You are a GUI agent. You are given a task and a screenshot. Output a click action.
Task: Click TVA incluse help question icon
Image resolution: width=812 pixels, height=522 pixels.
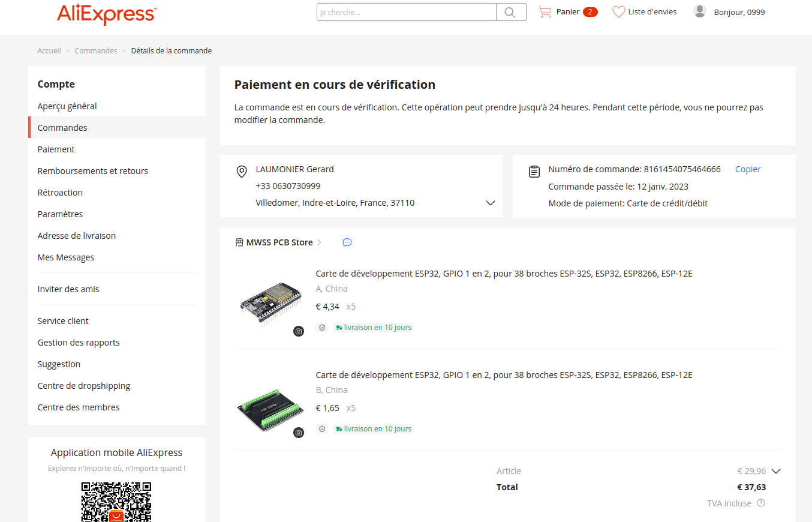click(x=761, y=503)
